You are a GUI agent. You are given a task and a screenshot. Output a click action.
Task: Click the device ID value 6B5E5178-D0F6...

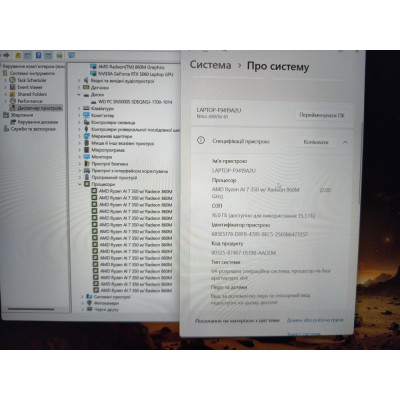260,234
